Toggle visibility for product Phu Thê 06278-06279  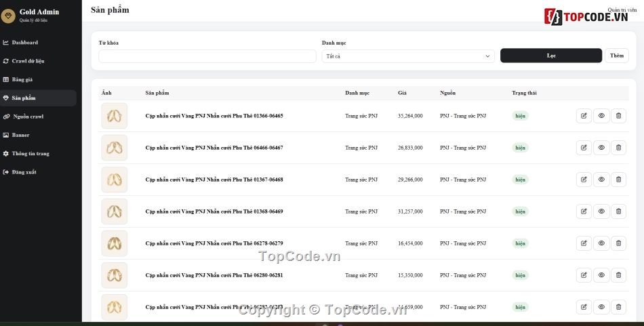[601, 243]
